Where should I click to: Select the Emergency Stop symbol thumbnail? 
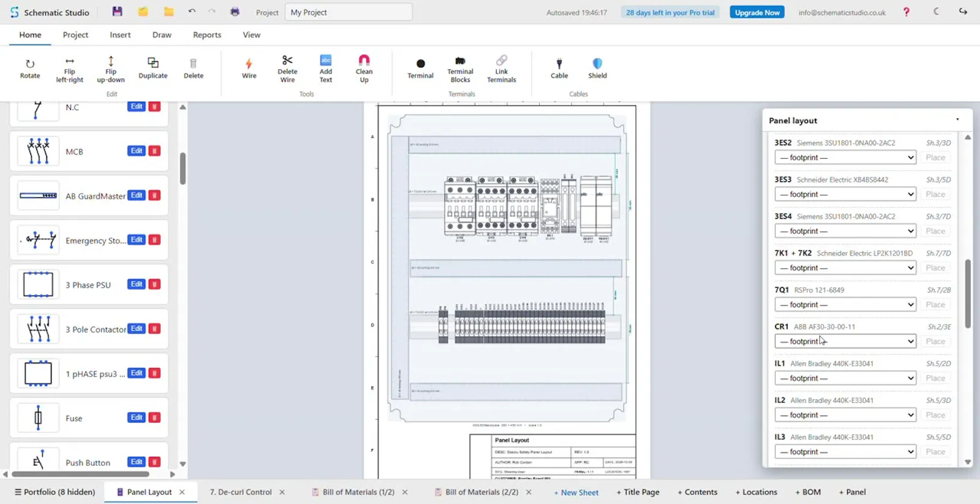39,240
